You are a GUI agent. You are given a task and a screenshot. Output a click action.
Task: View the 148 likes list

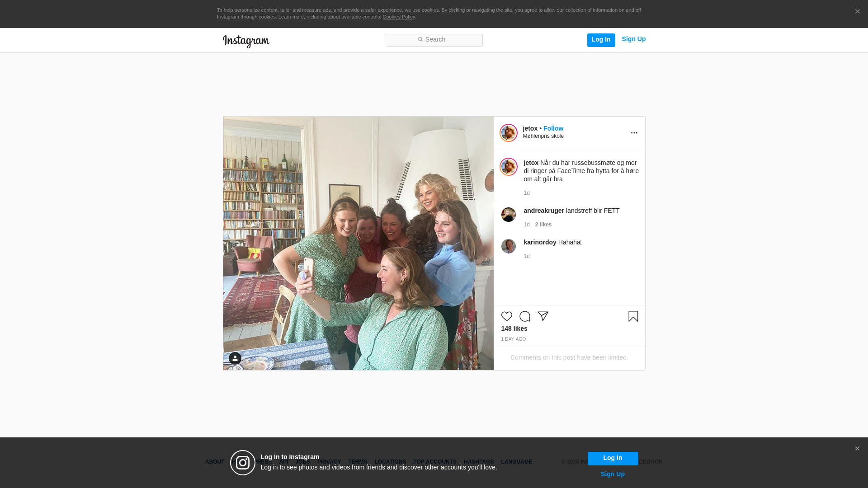514,328
